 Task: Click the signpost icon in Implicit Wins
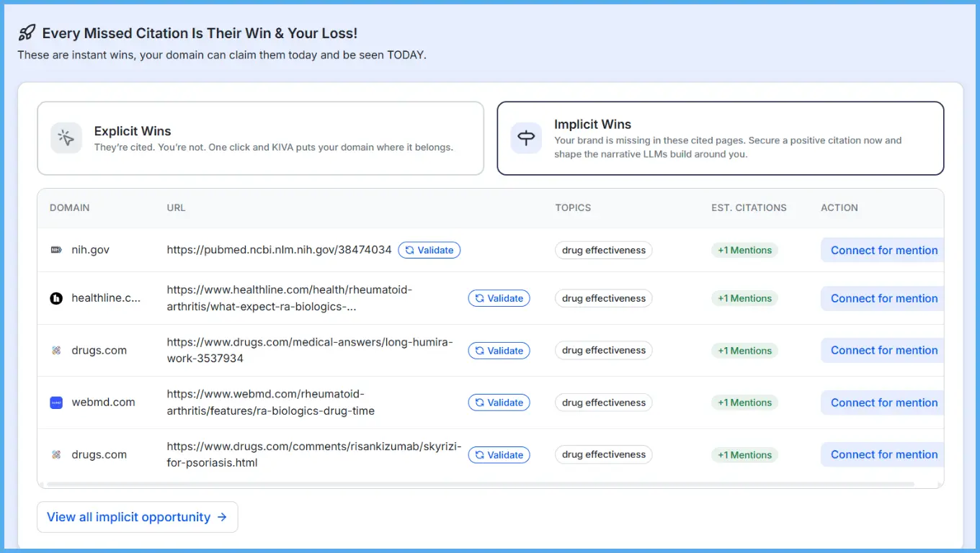point(526,138)
